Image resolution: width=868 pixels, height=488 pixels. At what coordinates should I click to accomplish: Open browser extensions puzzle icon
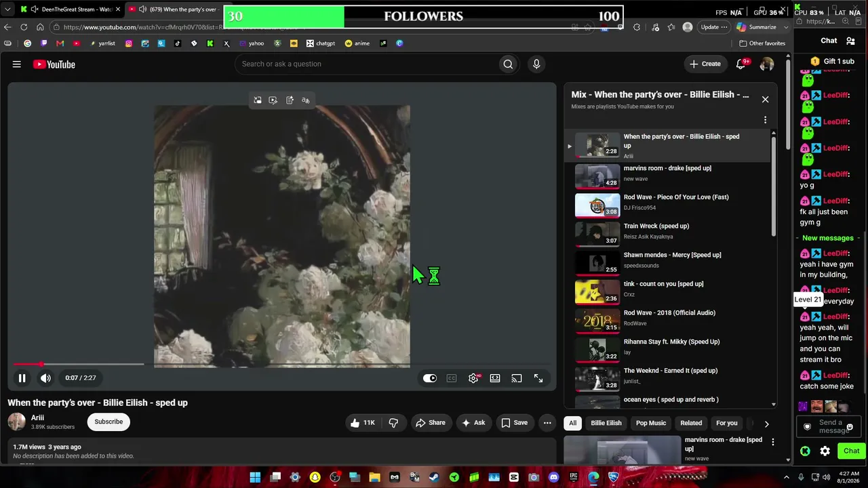click(x=637, y=27)
